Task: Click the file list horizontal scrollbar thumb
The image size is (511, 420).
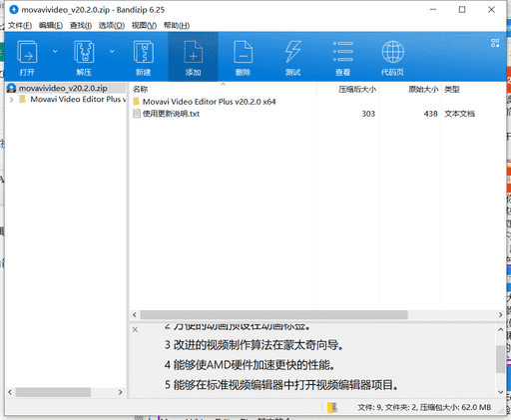Action: (x=273, y=315)
